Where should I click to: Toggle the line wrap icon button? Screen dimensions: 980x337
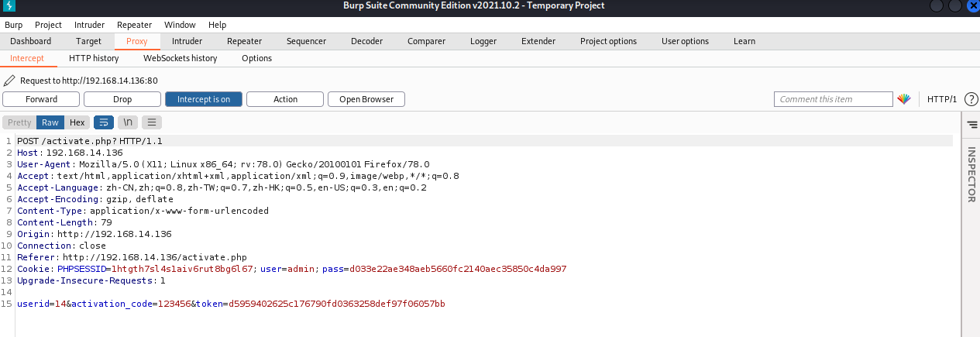pos(103,122)
